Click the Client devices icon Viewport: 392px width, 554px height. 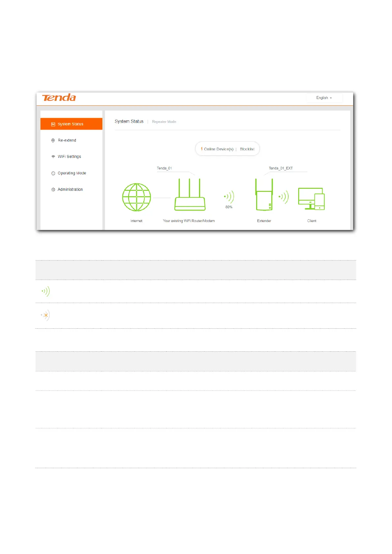(311, 199)
